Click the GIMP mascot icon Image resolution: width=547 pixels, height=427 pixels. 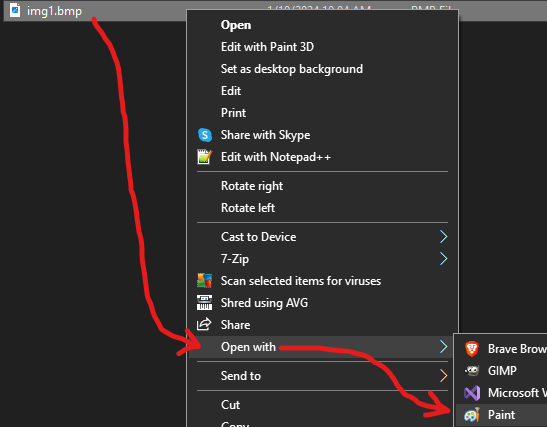472,370
